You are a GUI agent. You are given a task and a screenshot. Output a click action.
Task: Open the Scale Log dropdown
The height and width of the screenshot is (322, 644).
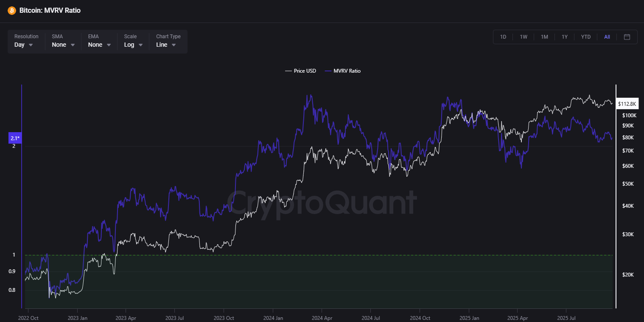click(133, 41)
